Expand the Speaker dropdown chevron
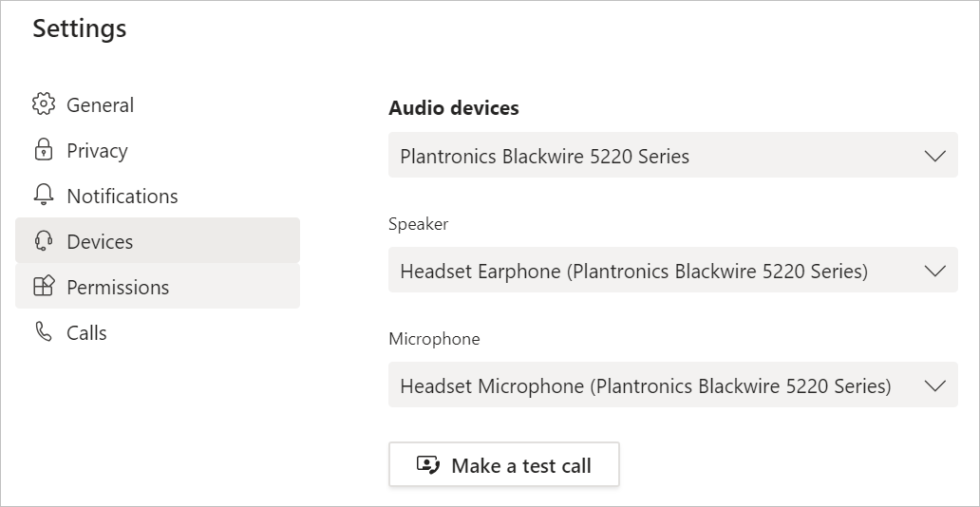Screen dimensions: 980x507 (935, 271)
